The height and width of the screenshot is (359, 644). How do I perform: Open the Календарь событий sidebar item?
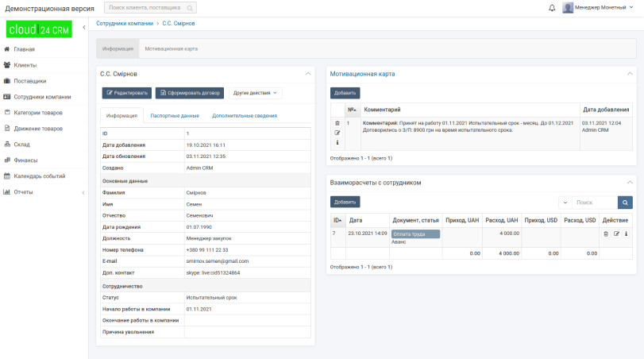(39, 176)
